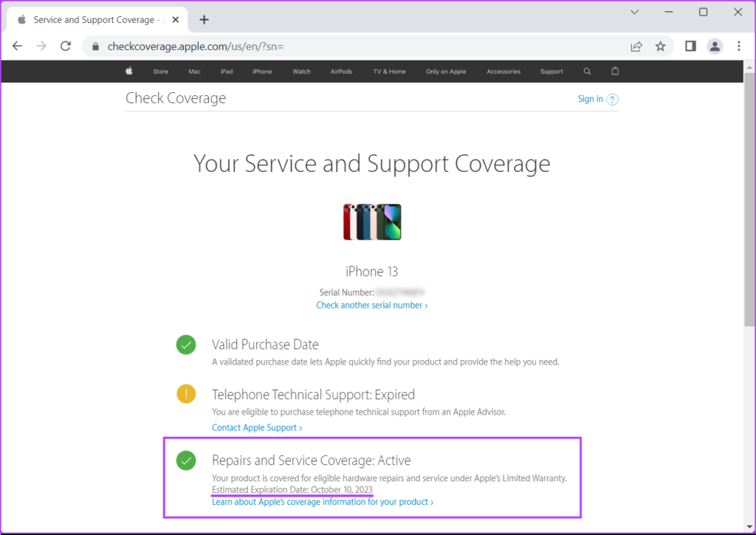Click the 'Valid Purchase Date' heading
This screenshot has height=535, width=756.
[265, 344]
